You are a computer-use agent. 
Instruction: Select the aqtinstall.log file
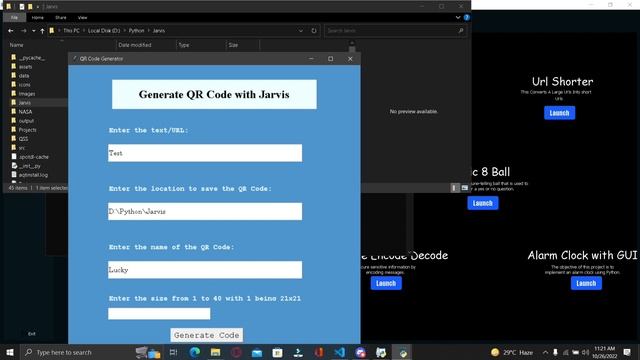click(x=33, y=175)
